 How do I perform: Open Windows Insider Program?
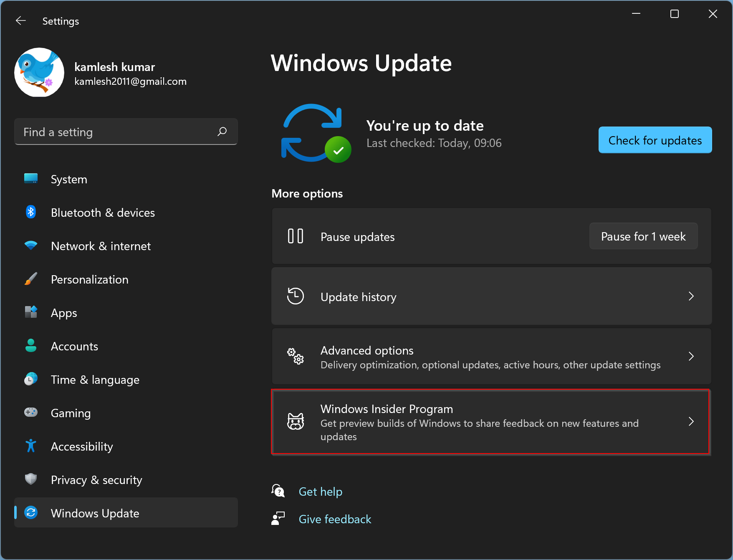pos(490,422)
